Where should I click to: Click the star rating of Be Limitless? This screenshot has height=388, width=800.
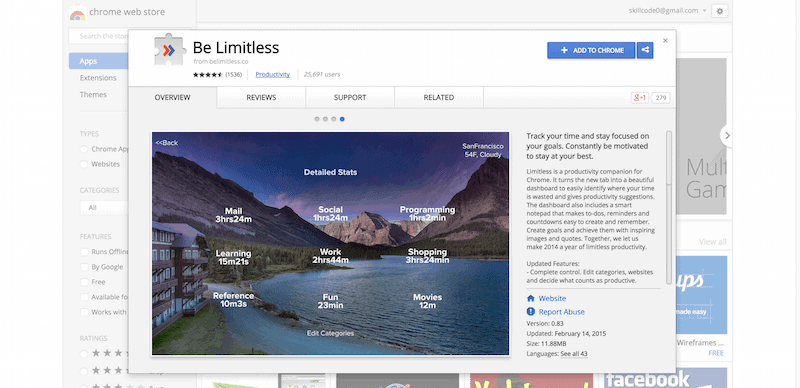pos(208,75)
